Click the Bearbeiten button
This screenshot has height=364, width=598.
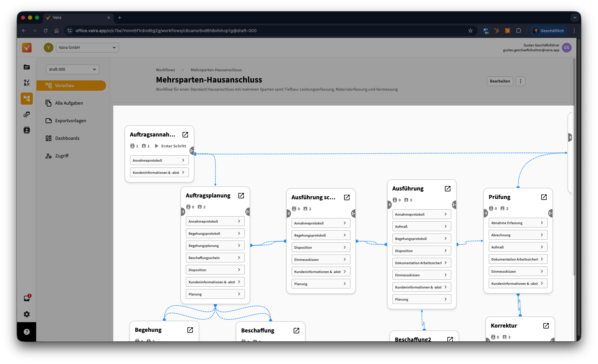[500, 81]
